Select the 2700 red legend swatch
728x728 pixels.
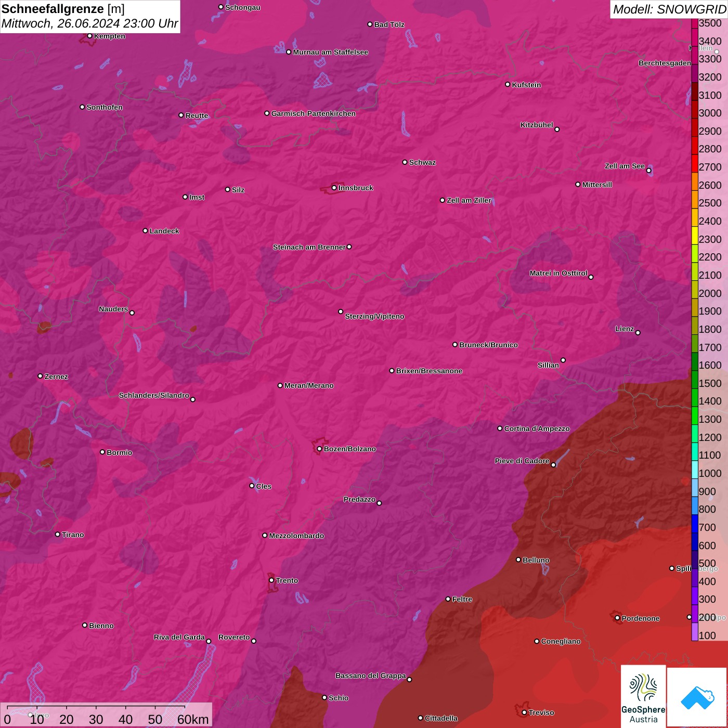(695, 163)
